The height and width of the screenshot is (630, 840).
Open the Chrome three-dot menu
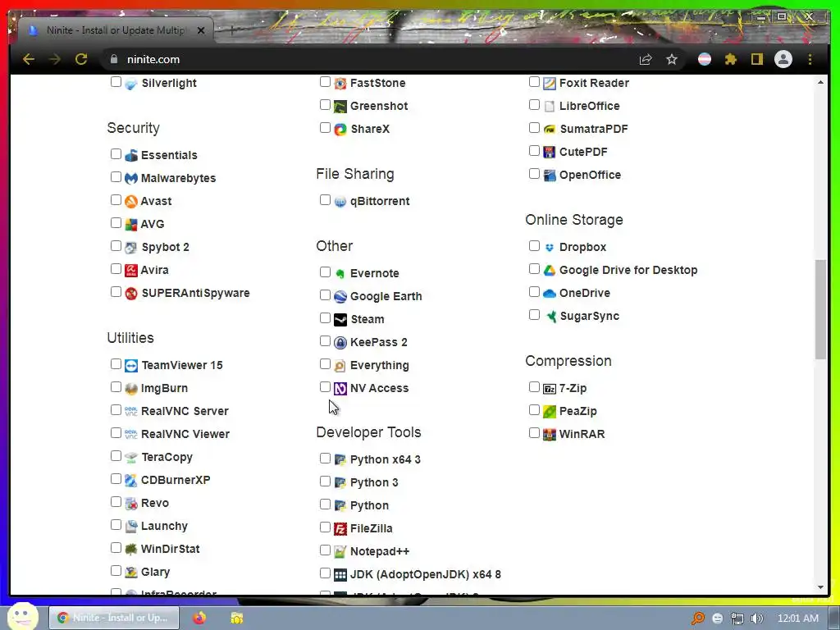point(810,59)
